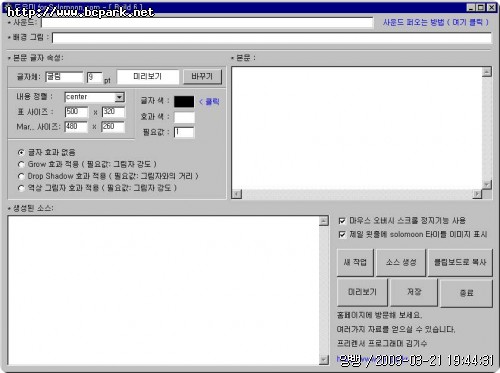Click the font 미리보기 sample box
This screenshot has height=373, width=500.
coord(148,77)
